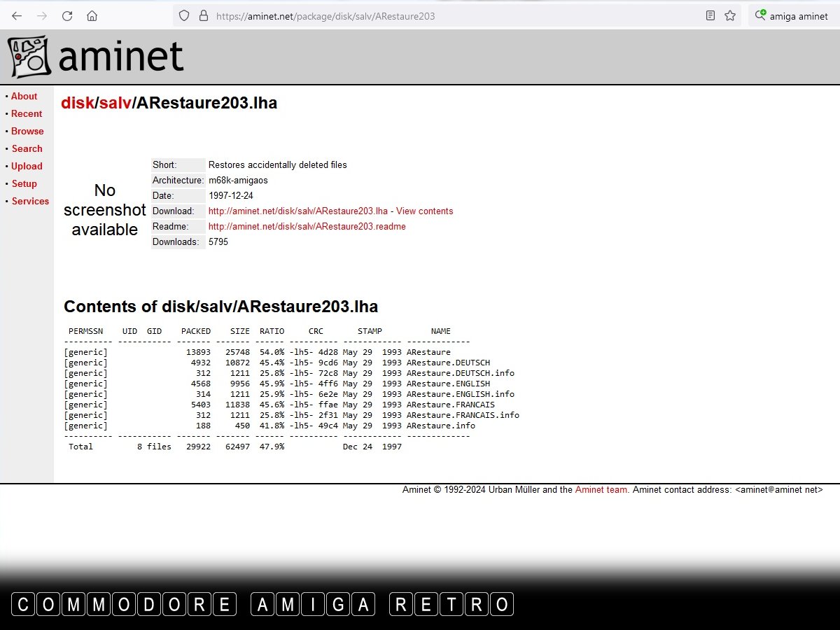The height and width of the screenshot is (630, 840).
Task: Bookmark this page with star icon
Action: coord(730,15)
